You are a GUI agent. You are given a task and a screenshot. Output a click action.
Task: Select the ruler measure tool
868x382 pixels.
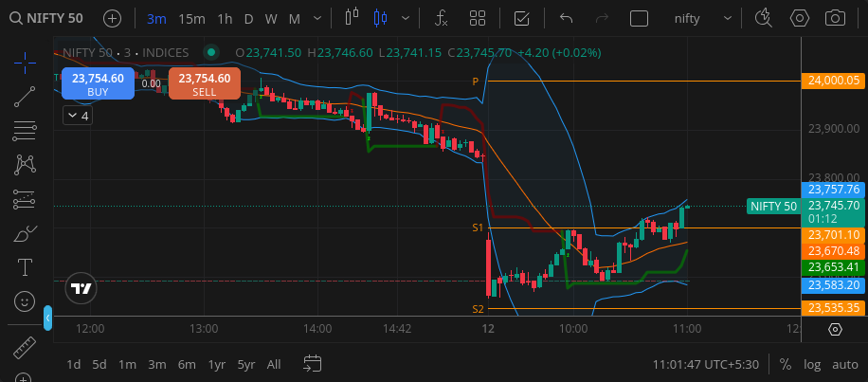(26, 348)
